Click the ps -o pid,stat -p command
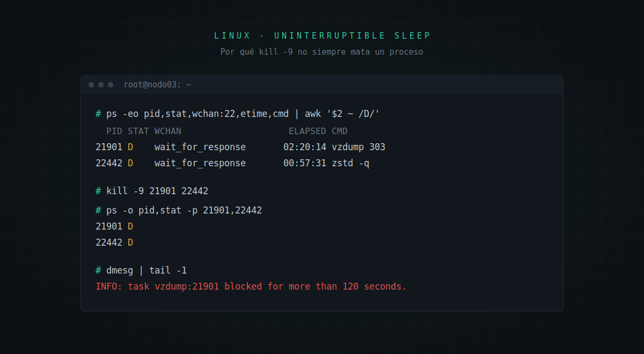This screenshot has width=644, height=354. coord(179,210)
